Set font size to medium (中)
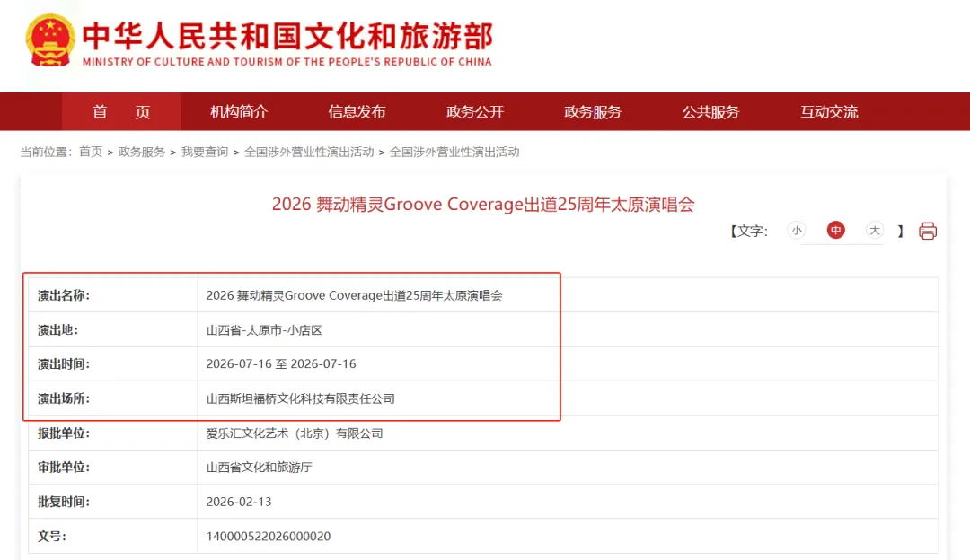The height and width of the screenshot is (560, 970). tap(835, 231)
